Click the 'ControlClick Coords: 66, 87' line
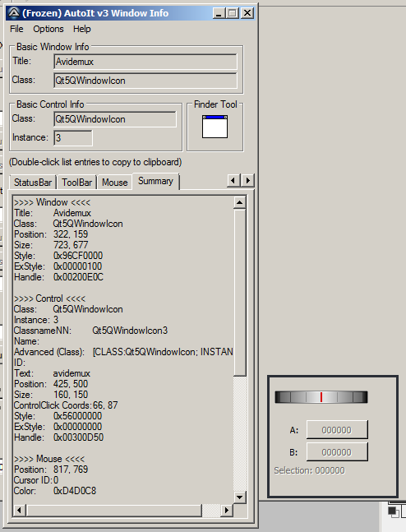The width and height of the screenshot is (406, 532). click(x=66, y=405)
